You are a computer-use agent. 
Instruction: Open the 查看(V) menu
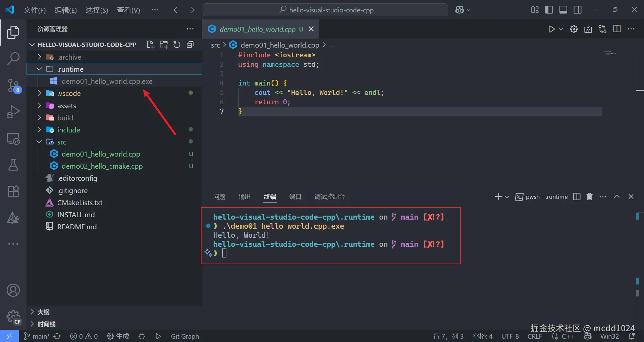pyautogui.click(x=128, y=10)
